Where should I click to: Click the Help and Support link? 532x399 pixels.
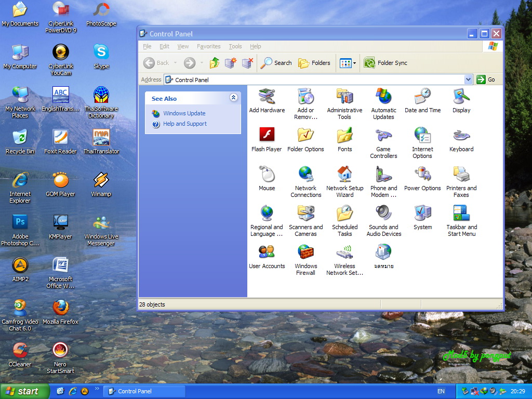coord(184,124)
